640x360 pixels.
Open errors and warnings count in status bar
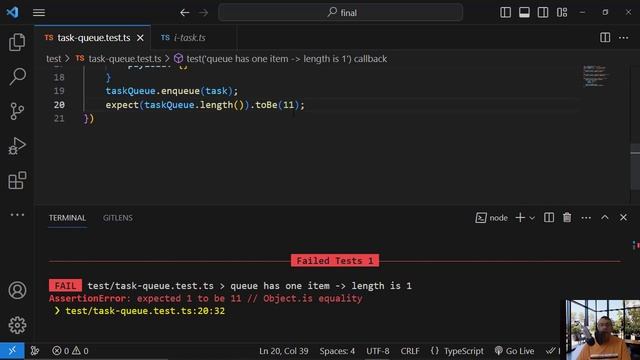coord(70,351)
